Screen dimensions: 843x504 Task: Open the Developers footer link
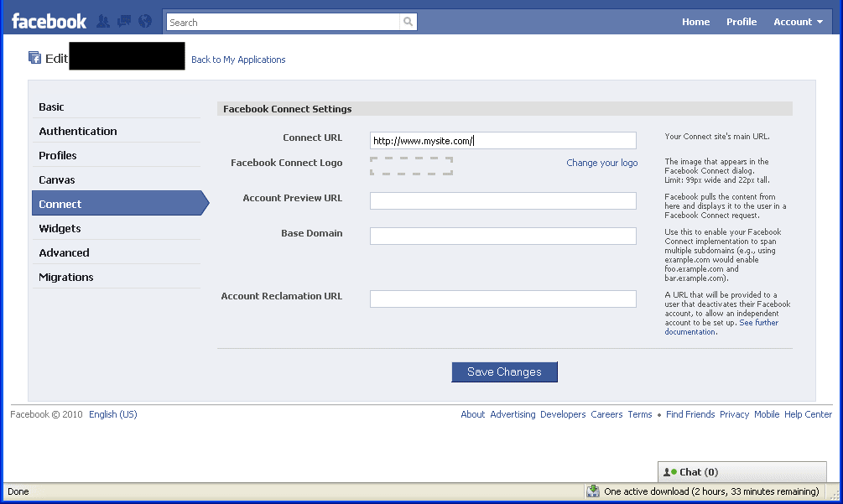coord(562,414)
